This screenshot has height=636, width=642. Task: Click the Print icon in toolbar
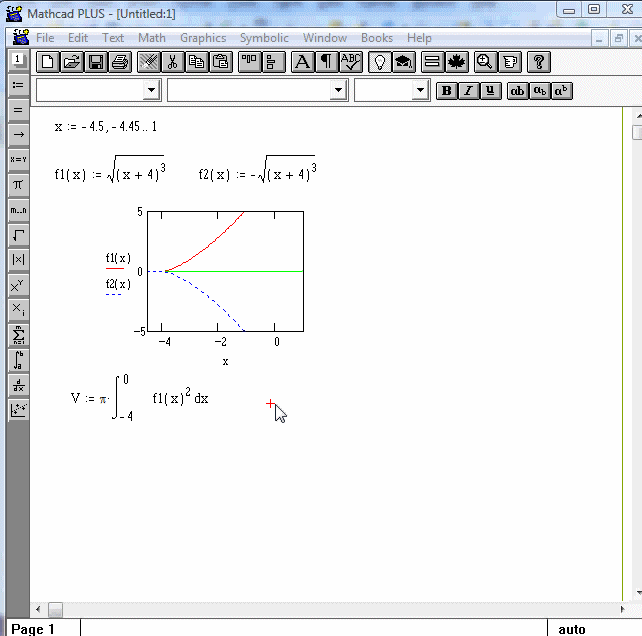[120, 62]
